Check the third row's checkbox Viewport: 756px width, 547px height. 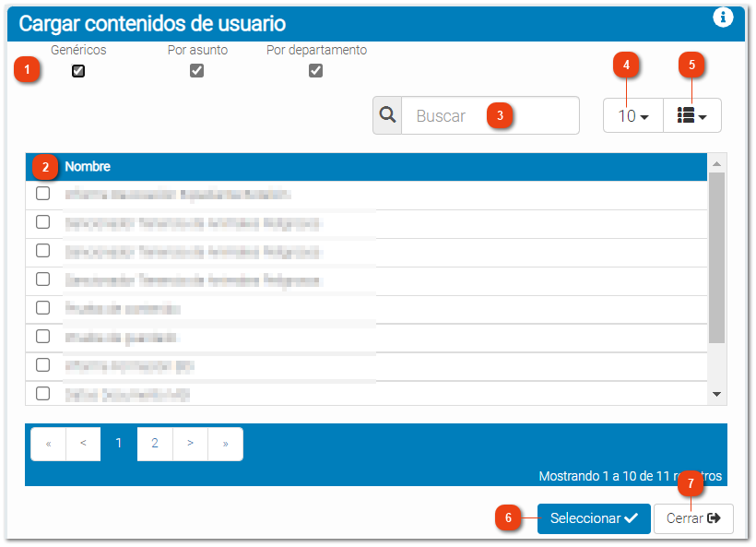click(43, 250)
